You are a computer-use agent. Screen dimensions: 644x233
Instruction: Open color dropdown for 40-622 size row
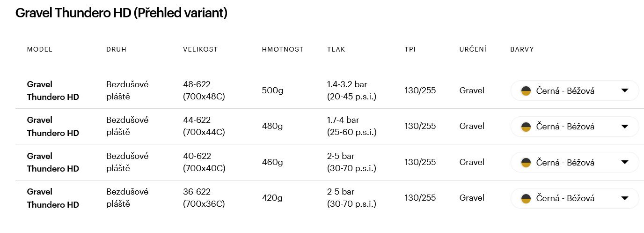click(x=575, y=162)
